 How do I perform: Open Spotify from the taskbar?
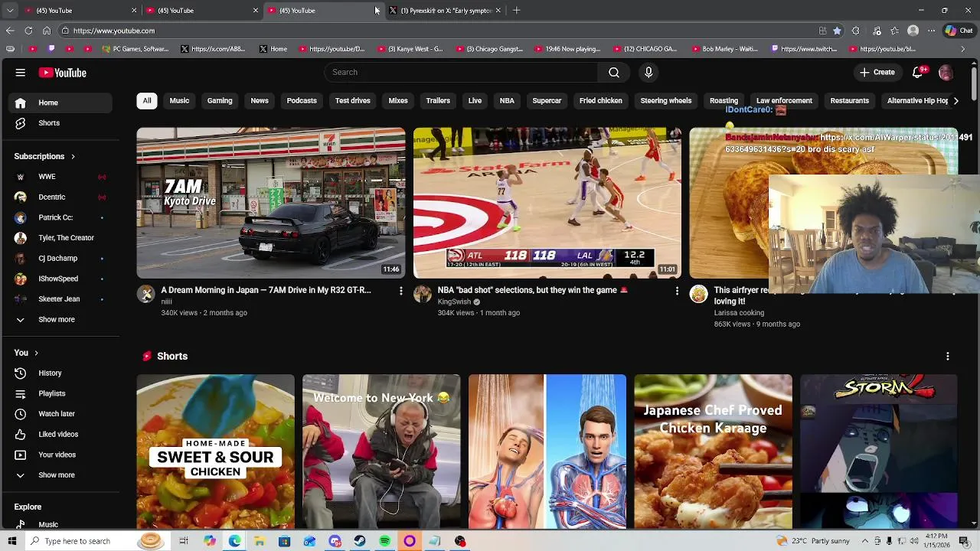[x=385, y=541]
